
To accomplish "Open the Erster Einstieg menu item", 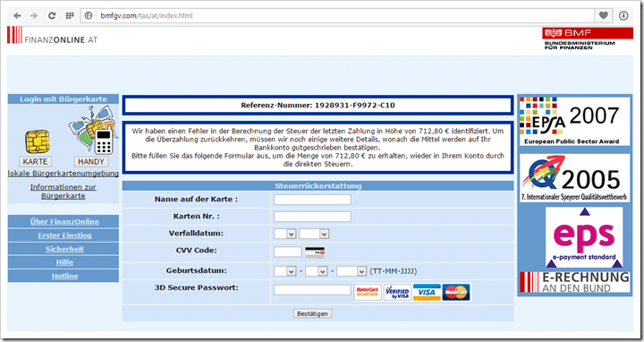I will tap(64, 235).
